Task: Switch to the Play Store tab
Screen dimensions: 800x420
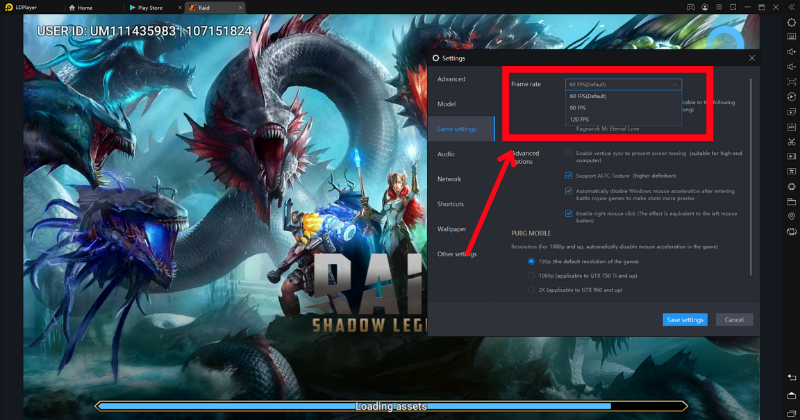Action: click(151, 8)
